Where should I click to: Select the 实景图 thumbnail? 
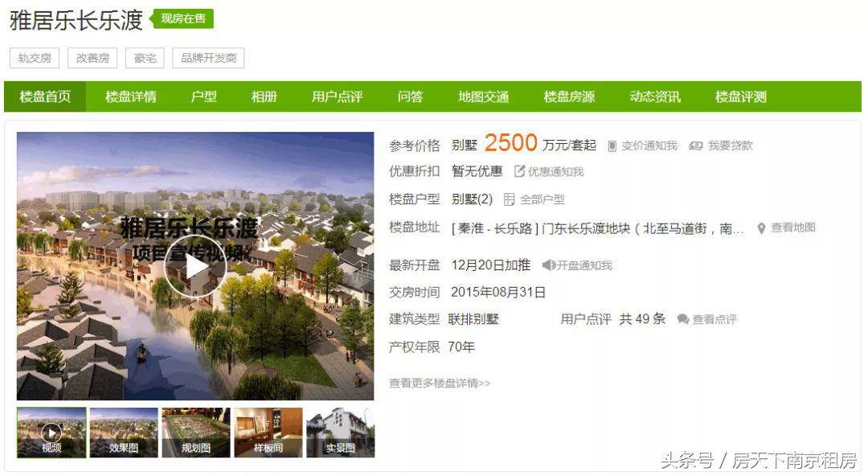click(x=341, y=433)
